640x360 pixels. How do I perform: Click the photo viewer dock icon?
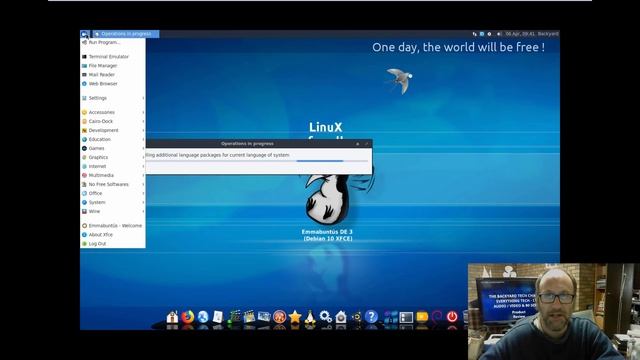[264, 317]
